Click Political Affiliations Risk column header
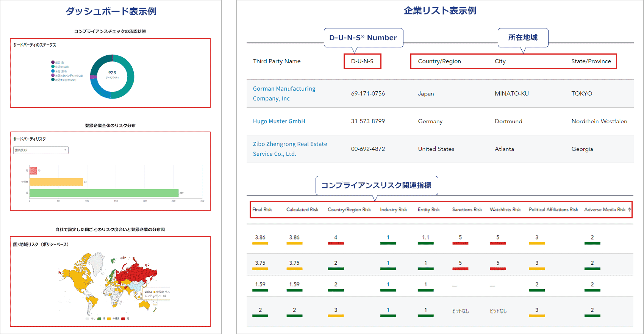This screenshot has height=334, width=644. [x=553, y=210]
